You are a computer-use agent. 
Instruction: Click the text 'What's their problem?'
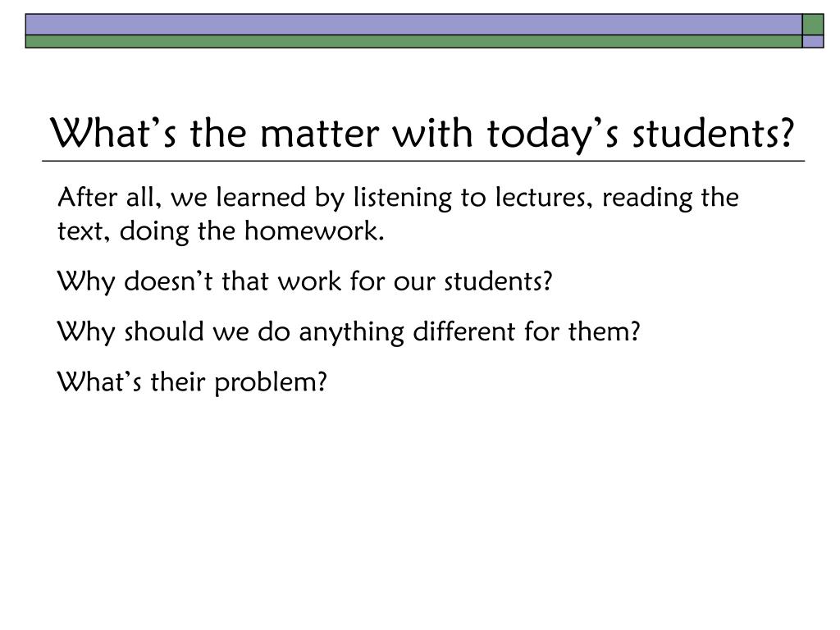click(x=192, y=382)
